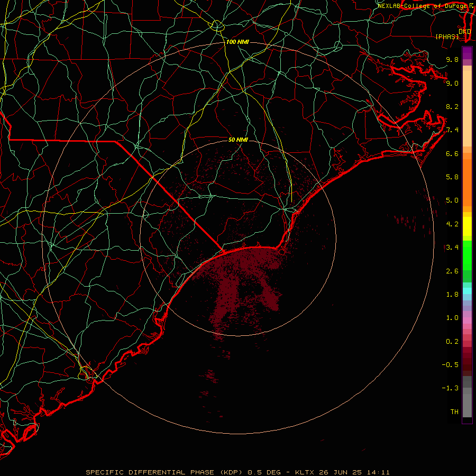Click the cyan color bar segment

pos(467,291)
